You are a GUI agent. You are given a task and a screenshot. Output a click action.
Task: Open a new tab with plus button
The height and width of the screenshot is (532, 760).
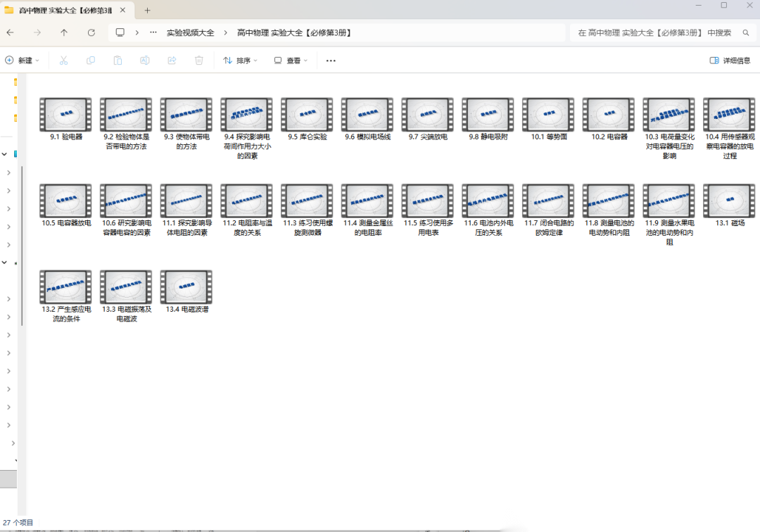click(148, 11)
